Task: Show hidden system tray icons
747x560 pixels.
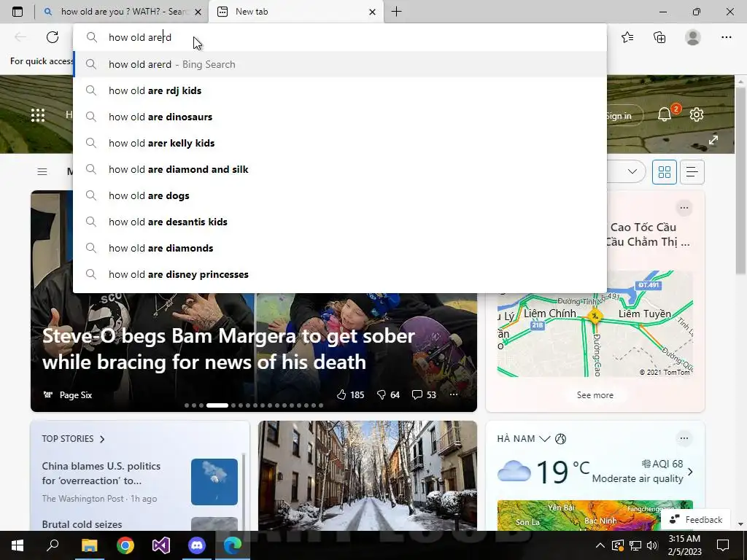Action: 600,545
